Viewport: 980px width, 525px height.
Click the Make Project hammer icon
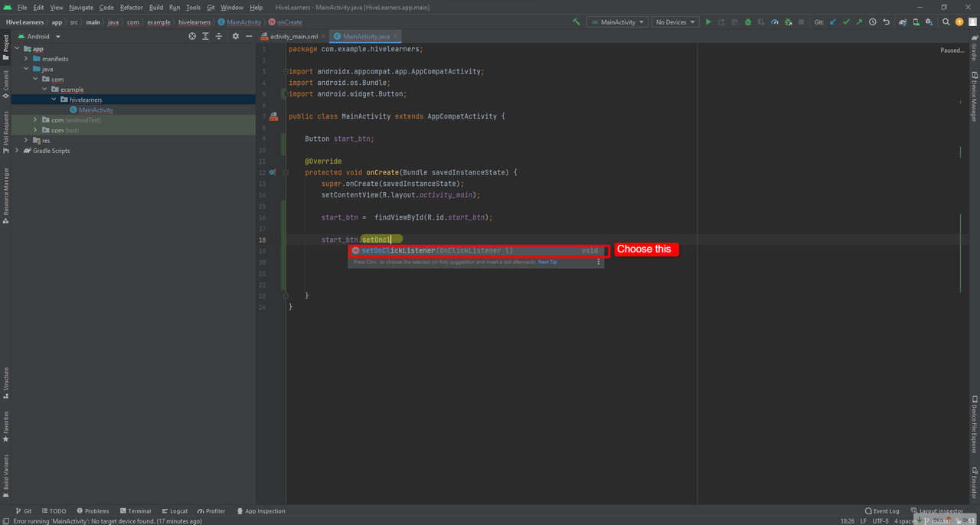577,22
